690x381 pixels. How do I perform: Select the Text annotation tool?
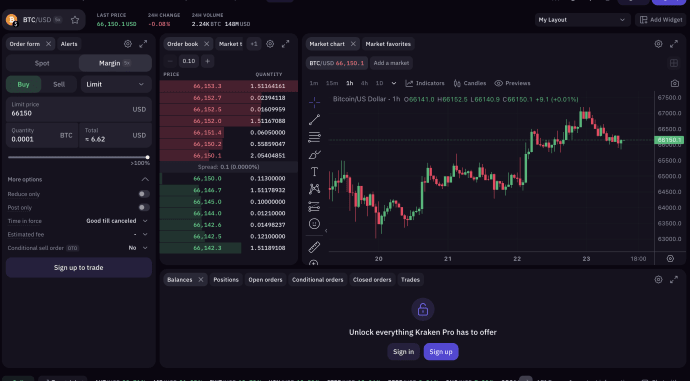click(314, 172)
